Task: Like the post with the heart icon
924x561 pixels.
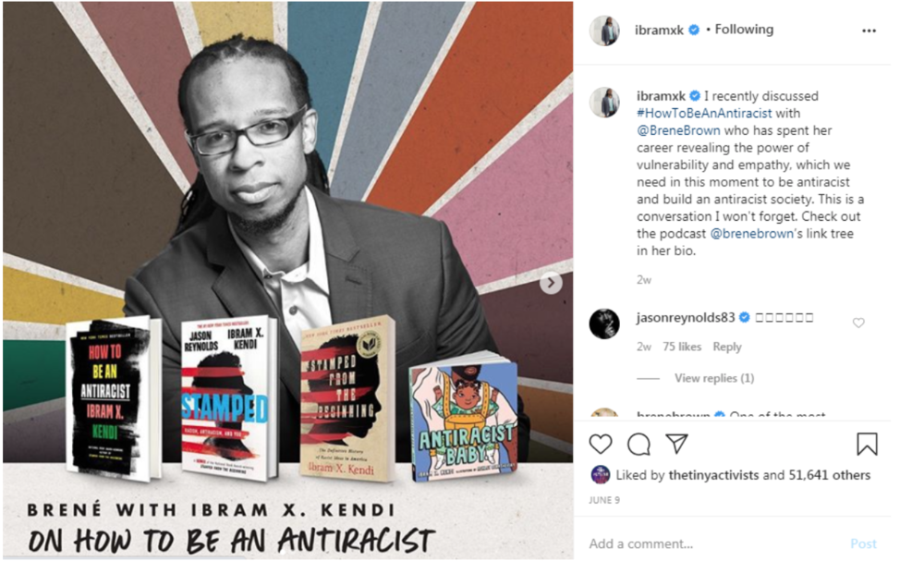Action: tap(601, 444)
